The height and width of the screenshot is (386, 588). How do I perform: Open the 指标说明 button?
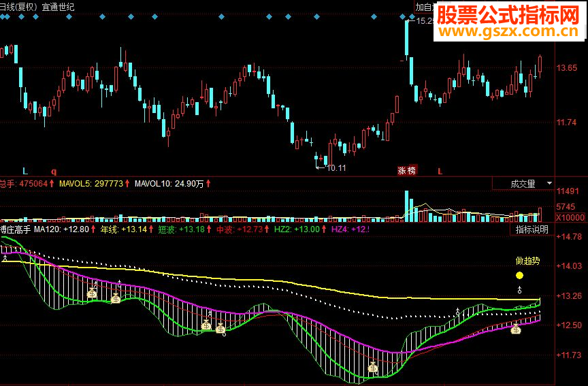[x=532, y=229]
